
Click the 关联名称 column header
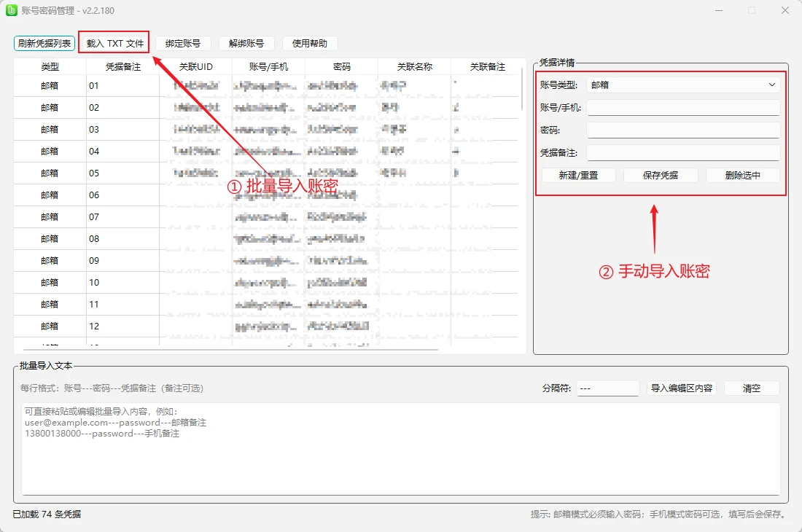tap(414, 67)
